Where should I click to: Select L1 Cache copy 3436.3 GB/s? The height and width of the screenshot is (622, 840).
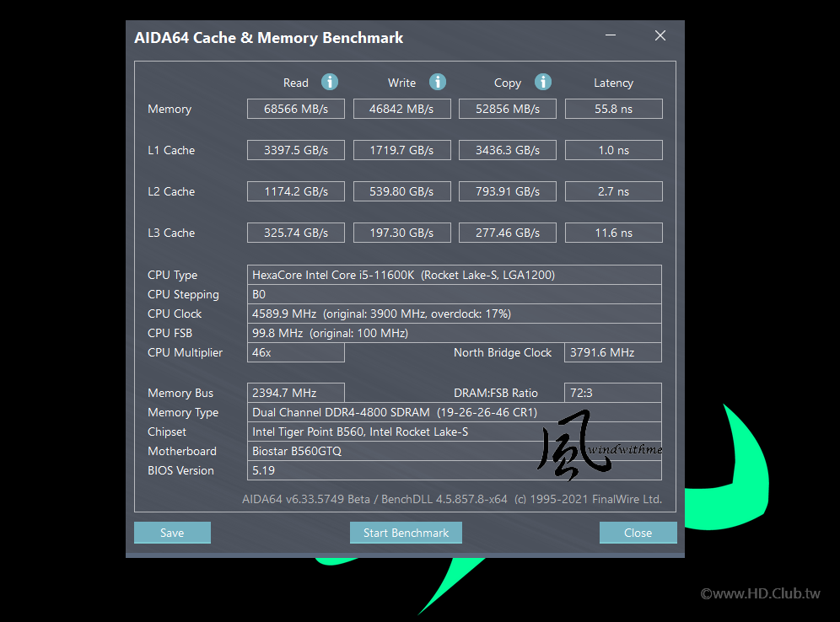pyautogui.click(x=508, y=150)
